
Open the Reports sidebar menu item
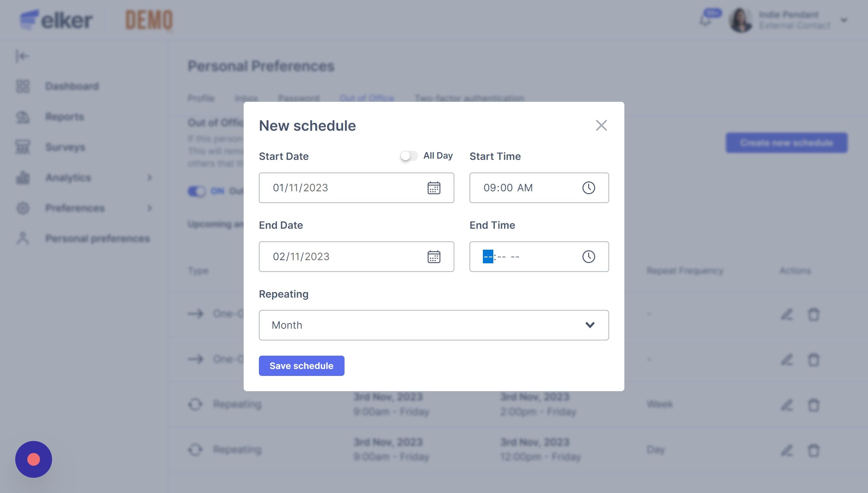tap(64, 117)
